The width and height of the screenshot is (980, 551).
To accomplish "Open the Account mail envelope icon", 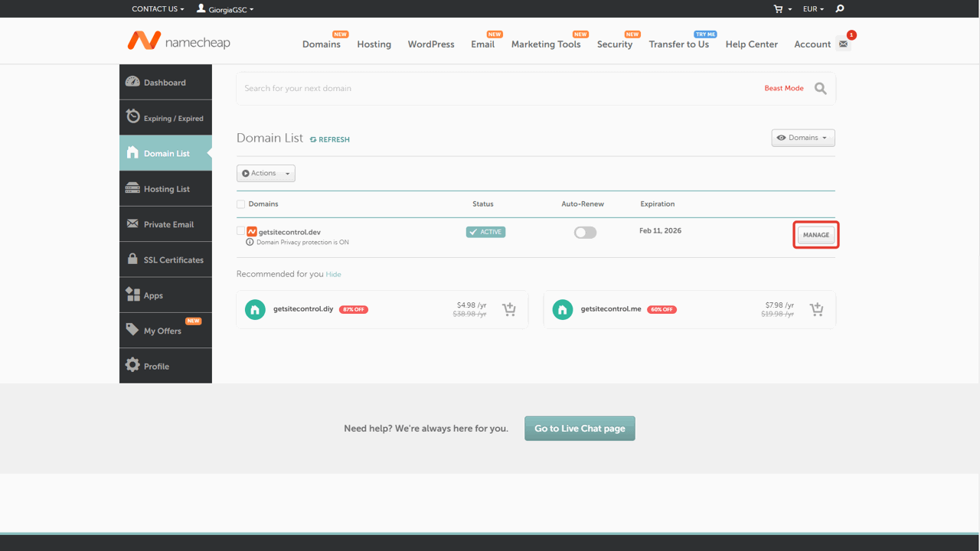I will 843,44.
